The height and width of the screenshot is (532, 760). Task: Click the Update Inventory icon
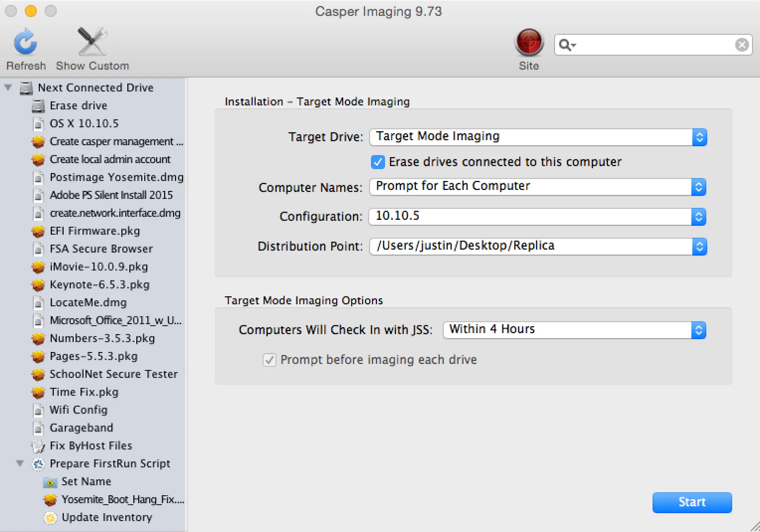click(x=50, y=518)
